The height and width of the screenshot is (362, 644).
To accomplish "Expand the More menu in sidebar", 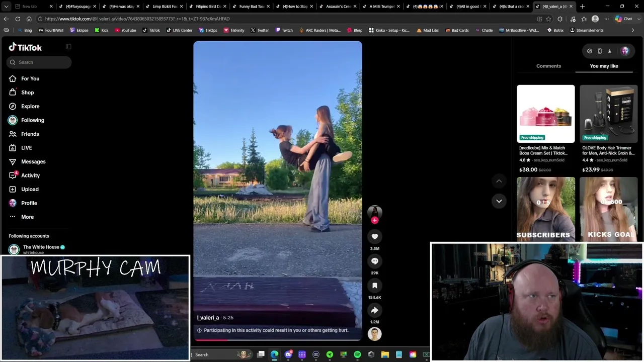I will point(21,217).
